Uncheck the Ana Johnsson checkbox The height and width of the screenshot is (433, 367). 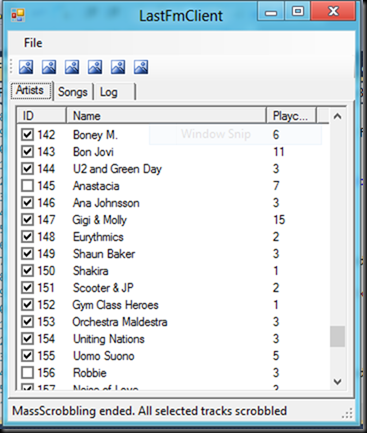point(27,203)
